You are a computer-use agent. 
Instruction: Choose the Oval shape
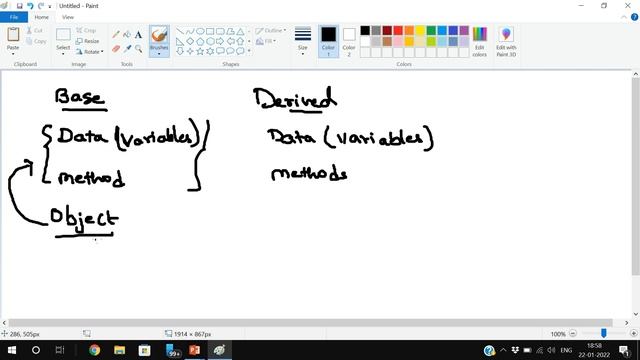coord(200,31)
